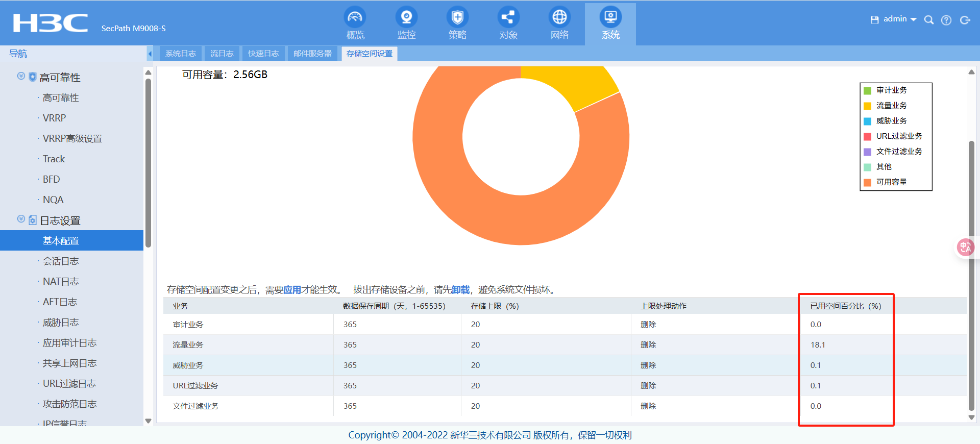Screen dimensions: 980x444
Task: Click the help question mark icon
Action: tap(946, 20)
